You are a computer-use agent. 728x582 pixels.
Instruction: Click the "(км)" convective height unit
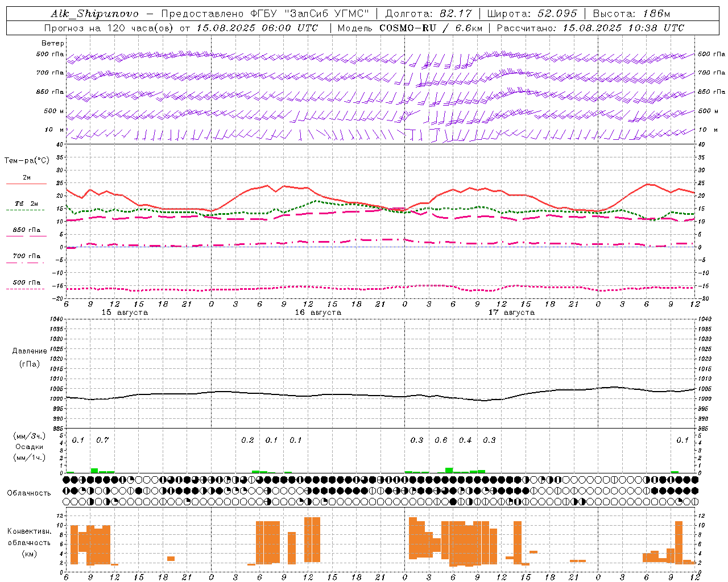coord(29,554)
